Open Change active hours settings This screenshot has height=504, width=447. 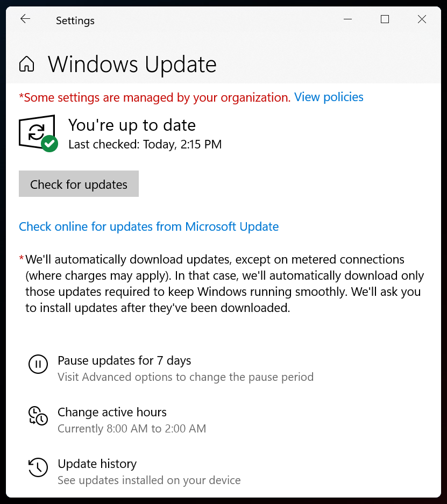tap(112, 413)
